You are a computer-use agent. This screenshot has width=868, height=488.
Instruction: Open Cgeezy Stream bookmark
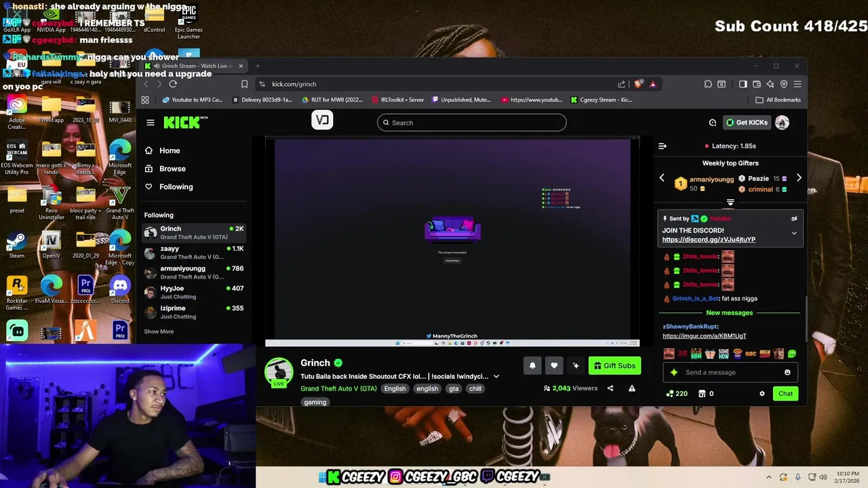(601, 100)
